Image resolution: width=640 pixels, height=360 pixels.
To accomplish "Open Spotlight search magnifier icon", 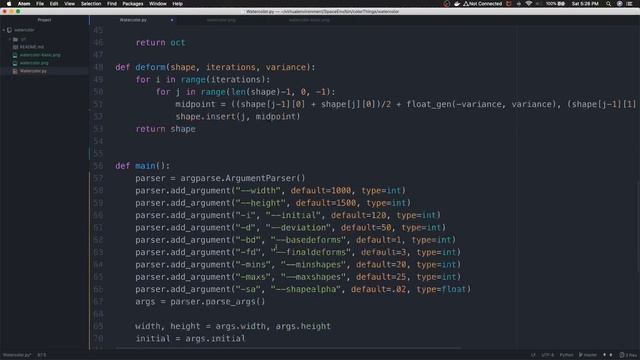I will pyautogui.click(x=609, y=4).
